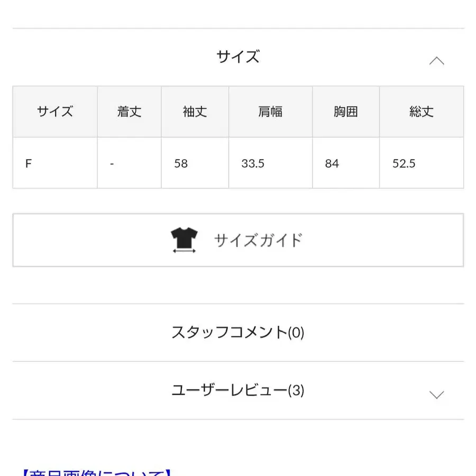Select the total length 52.5 cell
The width and height of the screenshot is (476, 476).
(404, 163)
